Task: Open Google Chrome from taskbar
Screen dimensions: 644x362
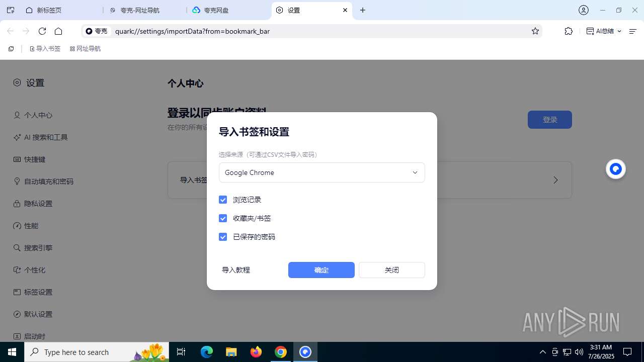Action: 281,352
